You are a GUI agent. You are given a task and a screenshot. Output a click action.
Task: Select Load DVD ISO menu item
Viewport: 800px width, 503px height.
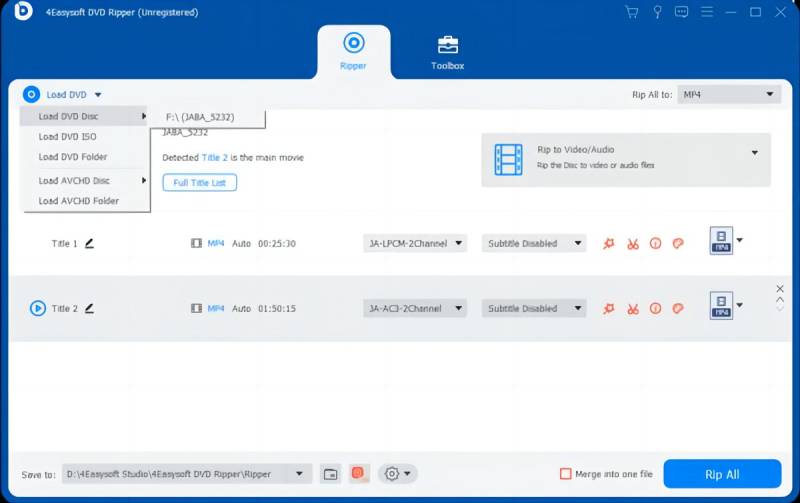pyautogui.click(x=67, y=136)
